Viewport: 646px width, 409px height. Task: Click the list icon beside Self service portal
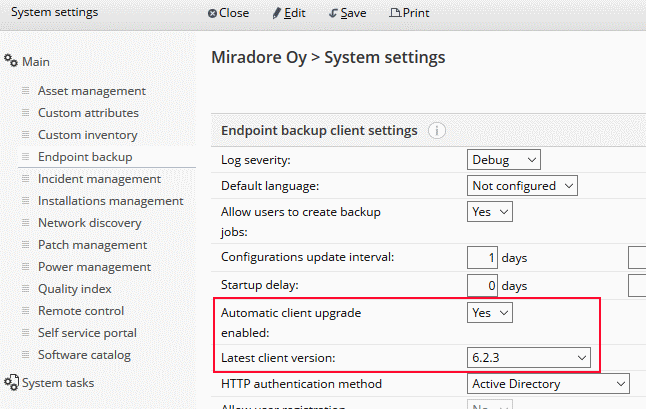coord(26,332)
